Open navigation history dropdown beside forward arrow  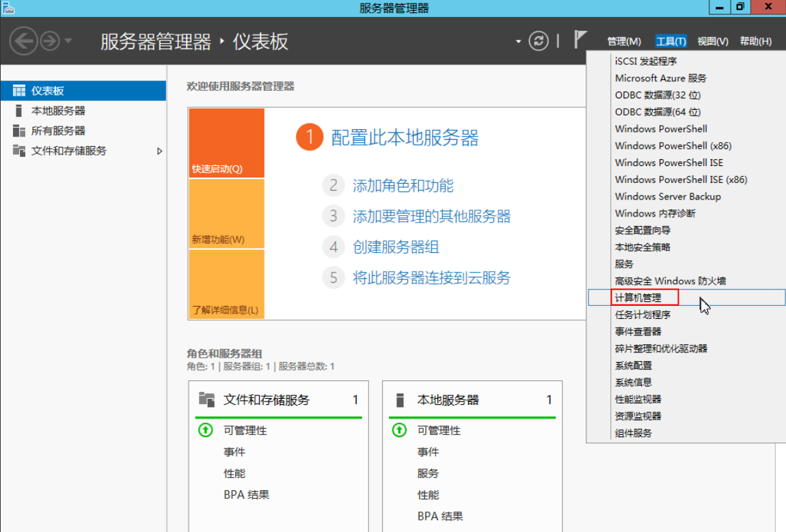tap(68, 42)
